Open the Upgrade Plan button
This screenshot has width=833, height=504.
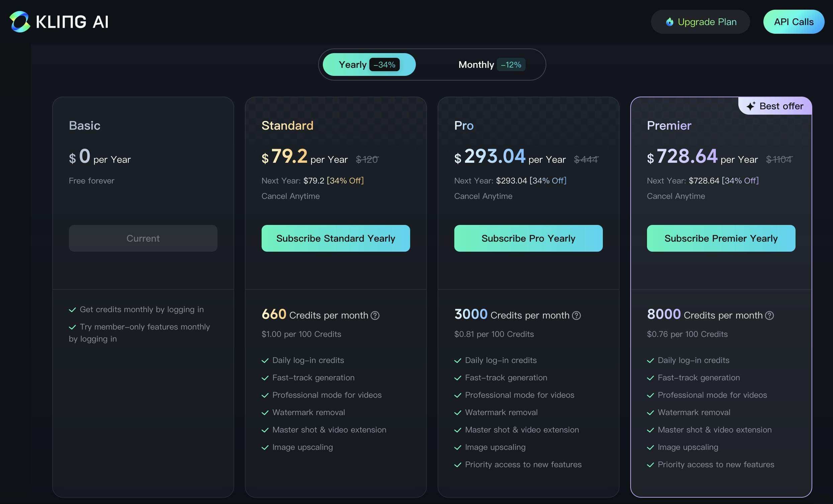pyautogui.click(x=700, y=22)
